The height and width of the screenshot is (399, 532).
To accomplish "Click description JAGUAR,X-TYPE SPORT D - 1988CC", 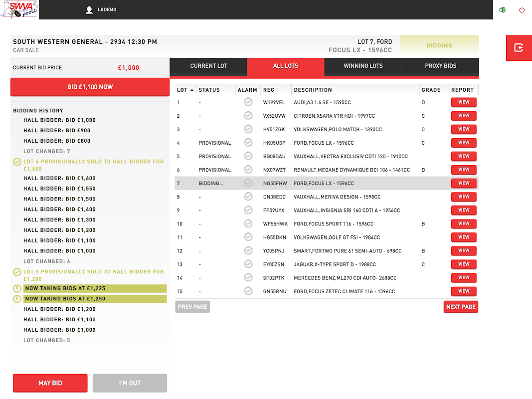I will click(335, 264).
